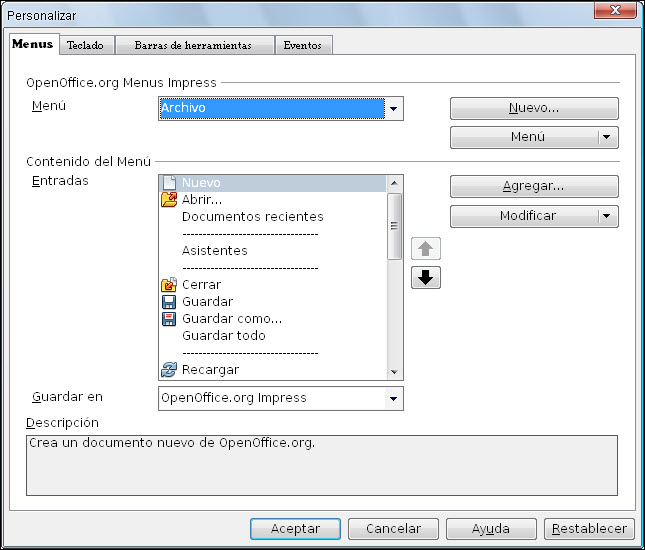Click the Descripción text box
The height and width of the screenshot is (550, 645).
[322, 465]
